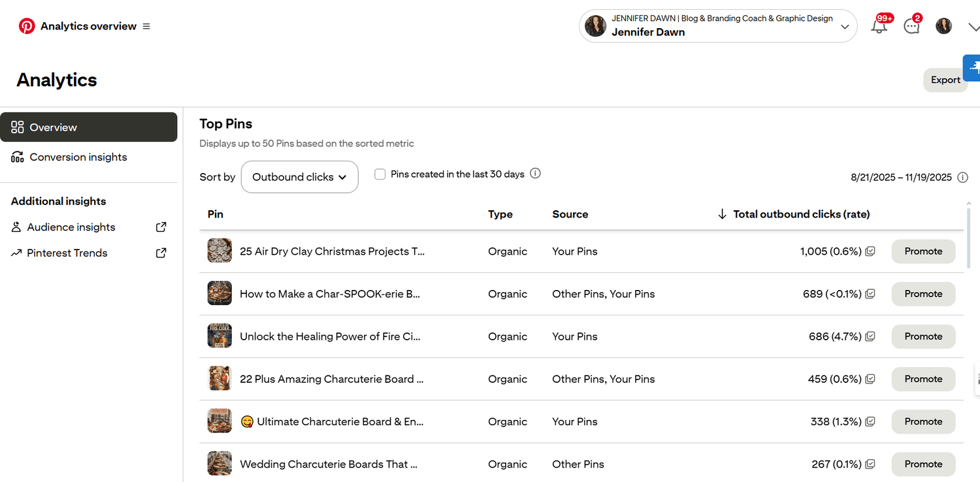
Task: Open the Air Dry Clay Christmas pin thumbnail
Action: coord(220,251)
